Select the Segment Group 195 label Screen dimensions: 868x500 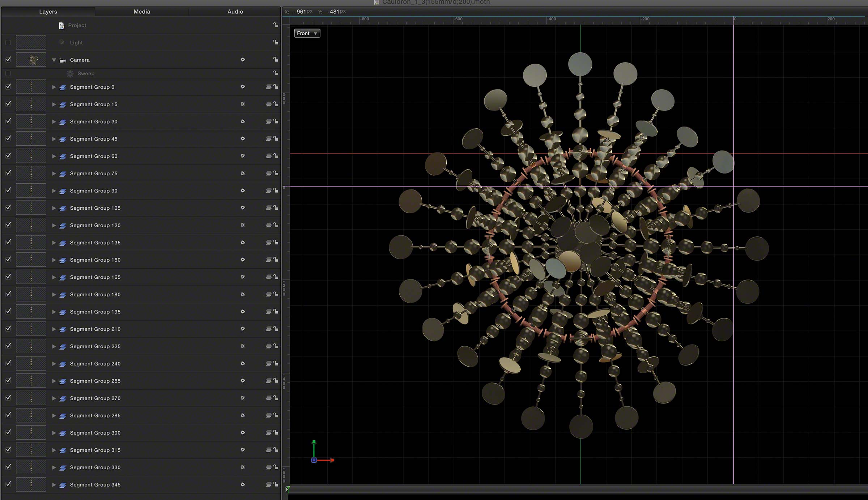(x=95, y=312)
